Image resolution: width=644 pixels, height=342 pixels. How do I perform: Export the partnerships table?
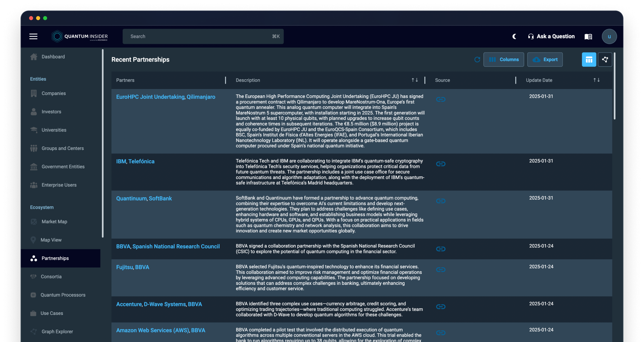[545, 60]
